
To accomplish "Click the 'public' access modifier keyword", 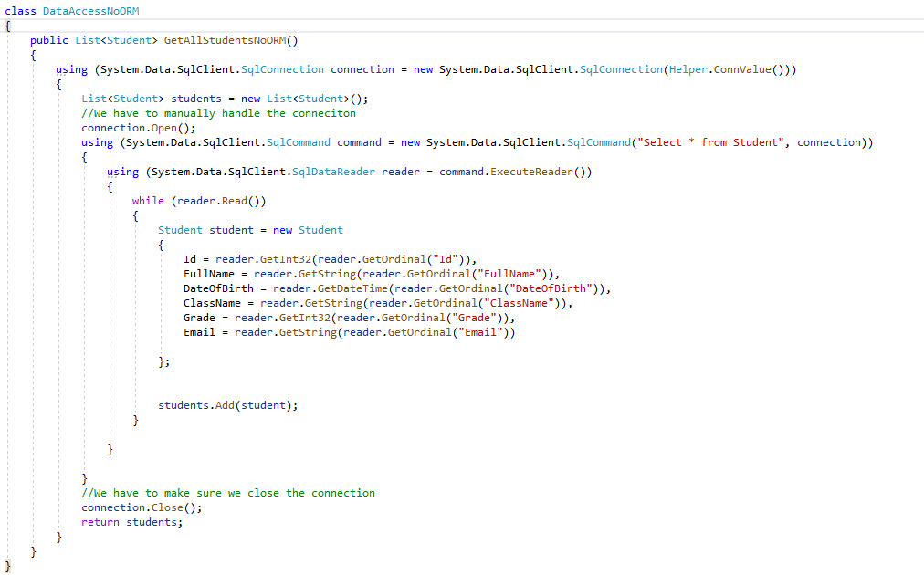I will point(49,40).
